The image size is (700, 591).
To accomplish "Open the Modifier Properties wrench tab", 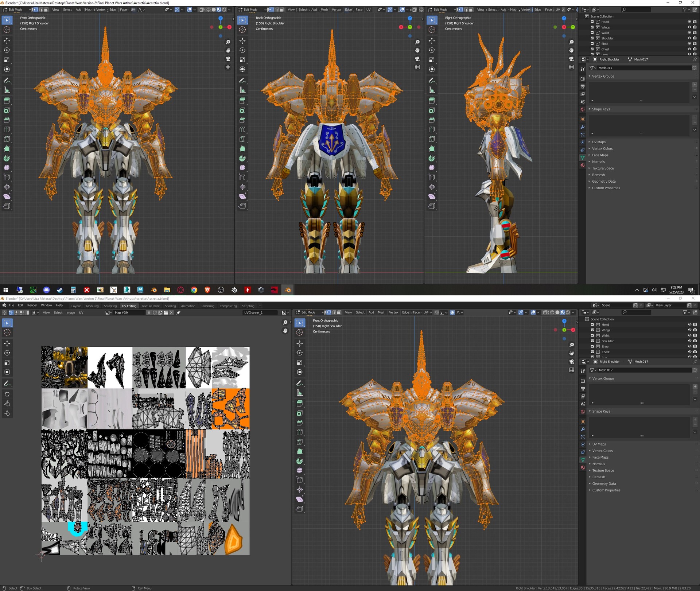I will [583, 127].
